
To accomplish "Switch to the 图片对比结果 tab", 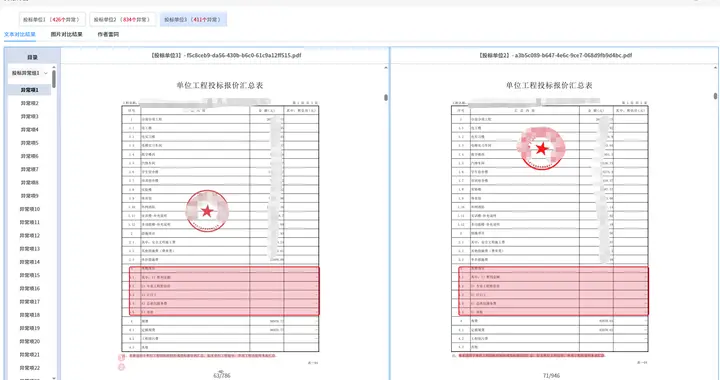I will (67, 34).
